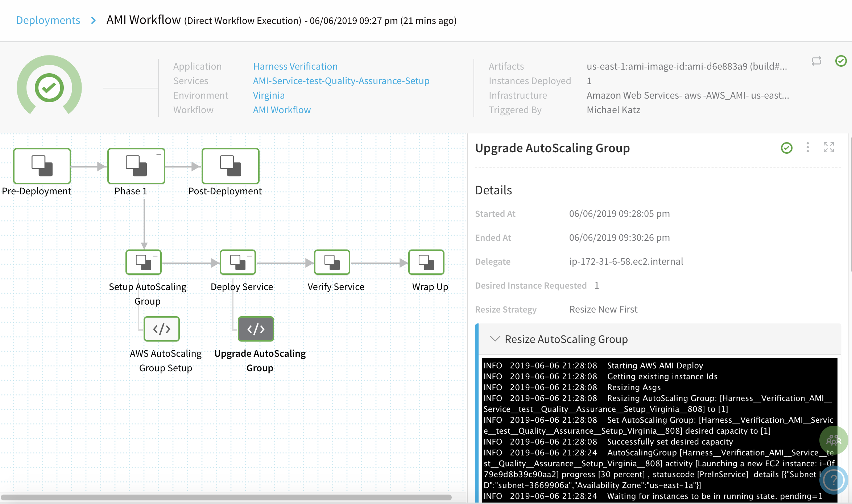
Task: Click the log line Getting existing instance Ids
Action: 600,376
